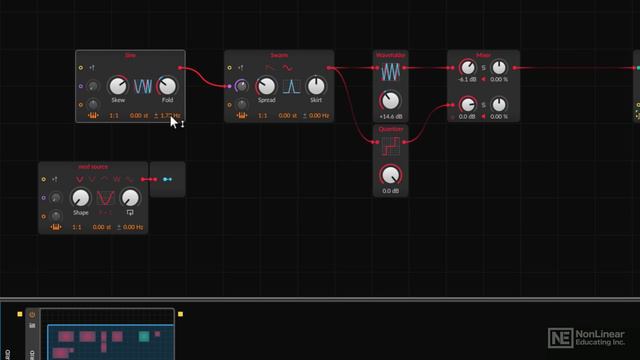Click Swarm phase input port
640x360 pixels.
[229, 86]
